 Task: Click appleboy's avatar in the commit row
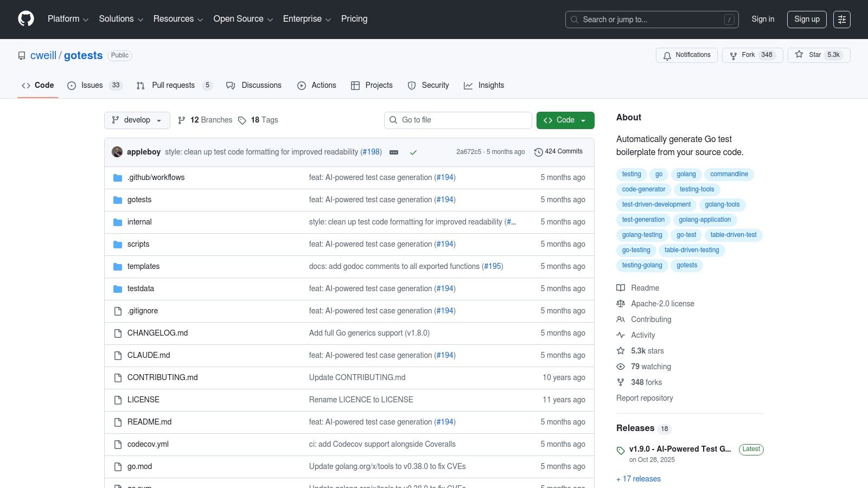[x=117, y=152]
